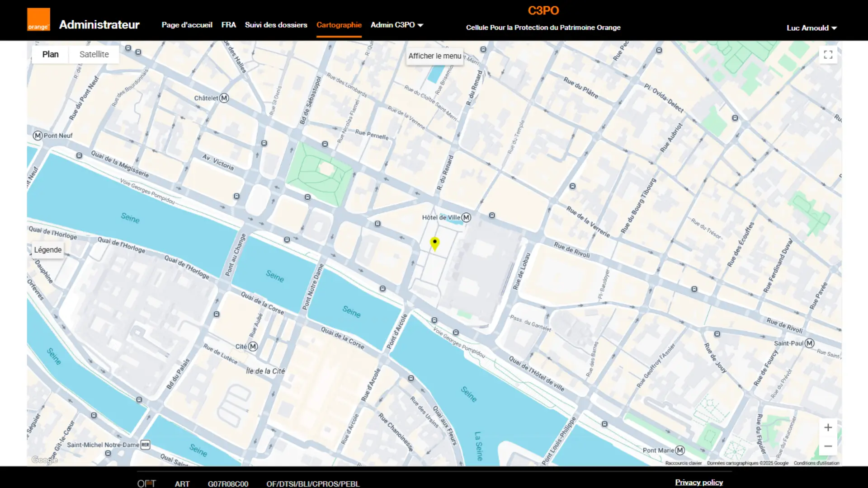
Task: Click the Orange logo in the header
Action: tap(38, 19)
